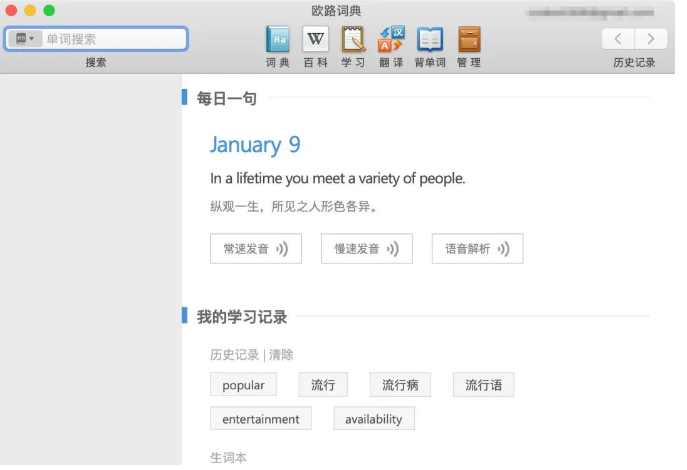Select the 流行病 history word

click(x=399, y=385)
